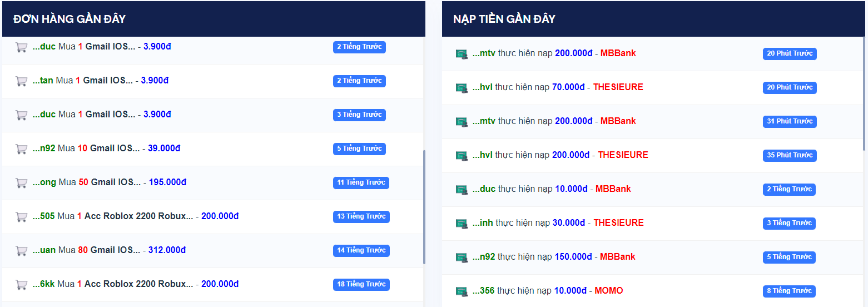This screenshot has height=307, width=868.
Task: Click money icon in ...hvl 70.000đ deposit row
Action: click(462, 88)
